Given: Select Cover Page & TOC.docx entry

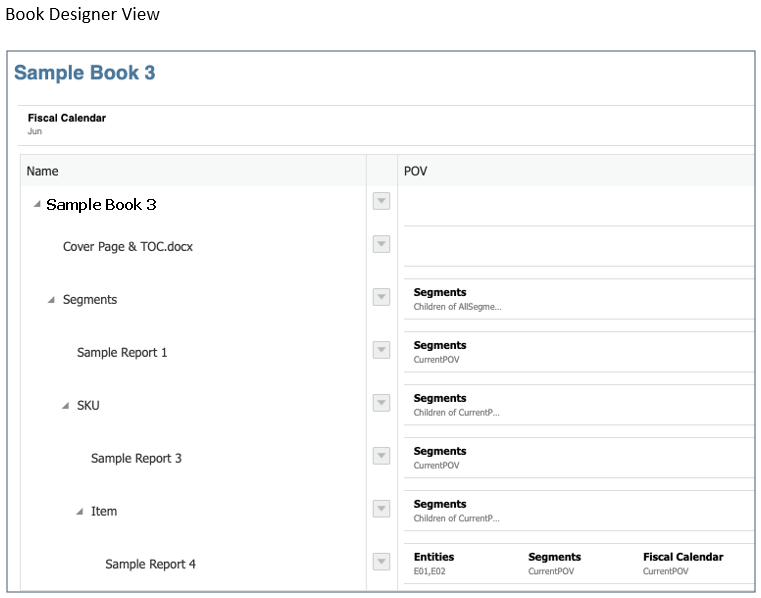Looking at the screenshot, I should coord(128,247).
